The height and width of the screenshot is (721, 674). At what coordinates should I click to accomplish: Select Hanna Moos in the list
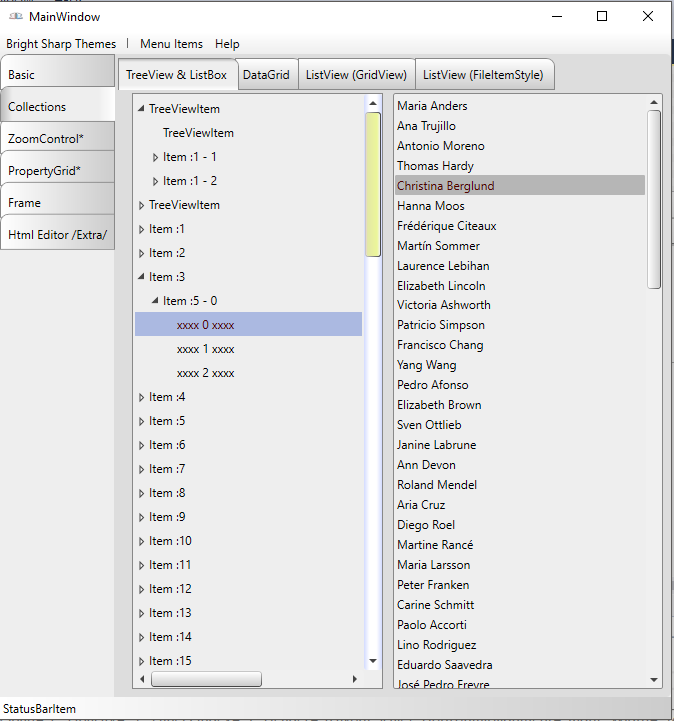tap(430, 206)
